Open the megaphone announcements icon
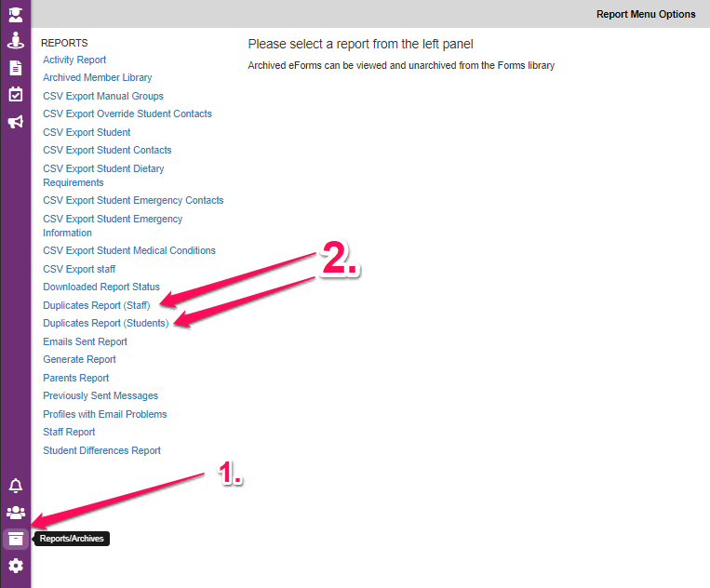 pyautogui.click(x=15, y=122)
